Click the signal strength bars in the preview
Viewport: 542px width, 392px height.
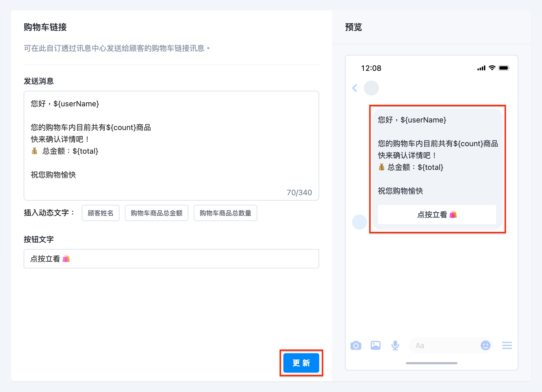click(x=481, y=68)
